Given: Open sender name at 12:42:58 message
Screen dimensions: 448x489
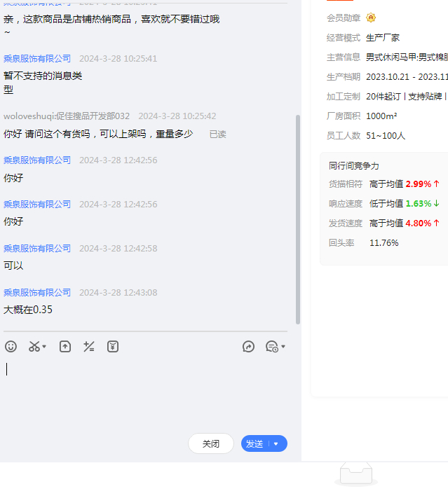Looking at the screenshot, I should [37, 249].
